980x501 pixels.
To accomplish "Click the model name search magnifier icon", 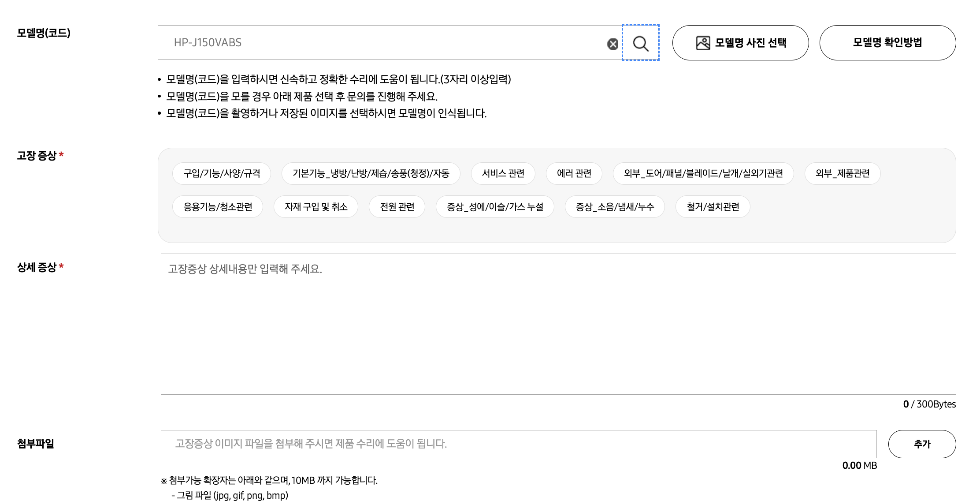I will [x=640, y=43].
